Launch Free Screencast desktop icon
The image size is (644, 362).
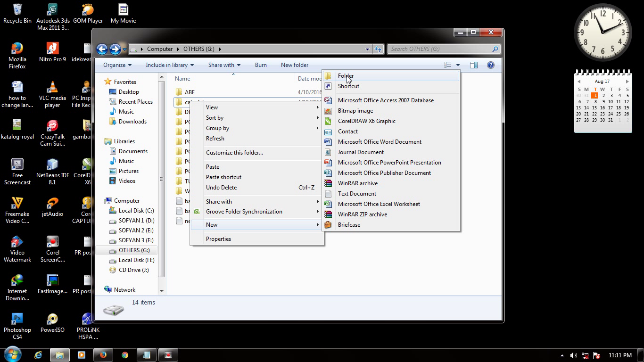(17, 172)
